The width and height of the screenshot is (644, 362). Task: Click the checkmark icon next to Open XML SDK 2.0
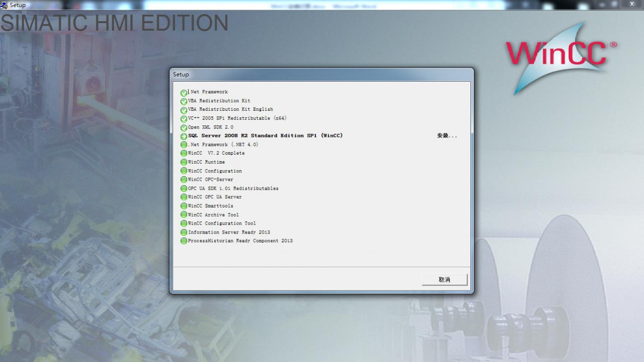click(184, 128)
